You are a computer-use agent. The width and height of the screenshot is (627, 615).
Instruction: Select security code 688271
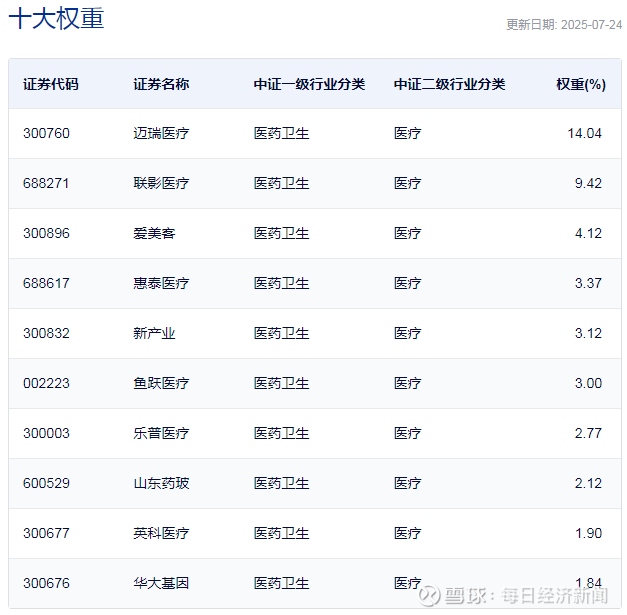point(46,183)
